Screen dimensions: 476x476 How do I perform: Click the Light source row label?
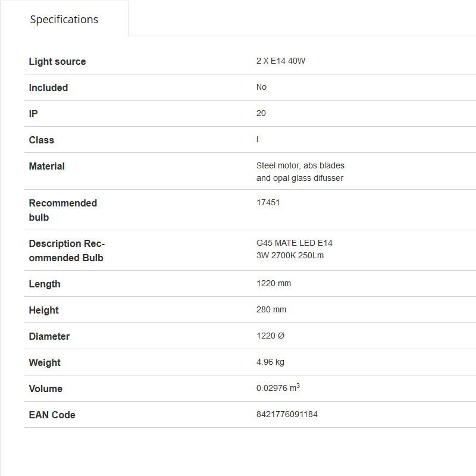click(x=57, y=61)
